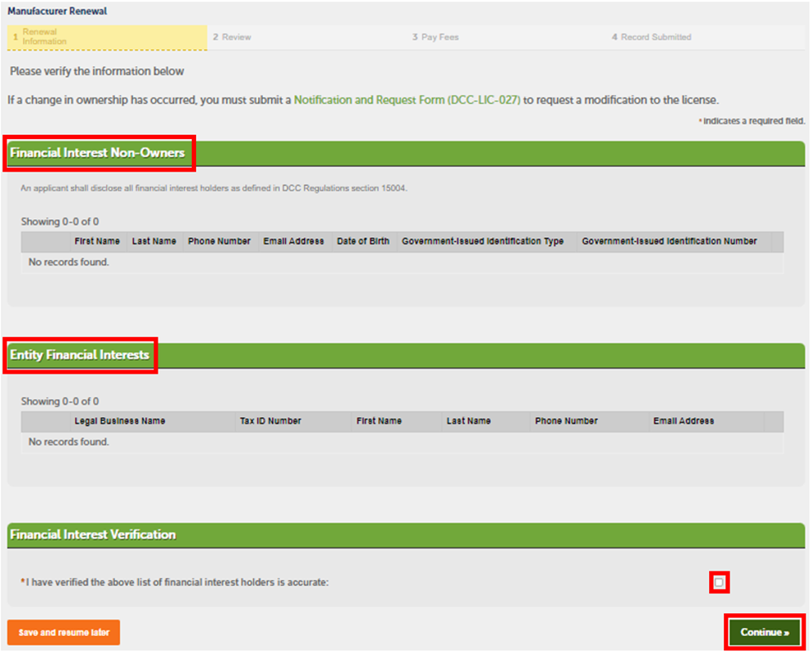Sort by Government-Issued Identification Number column
The image size is (812, 654).
point(669,241)
